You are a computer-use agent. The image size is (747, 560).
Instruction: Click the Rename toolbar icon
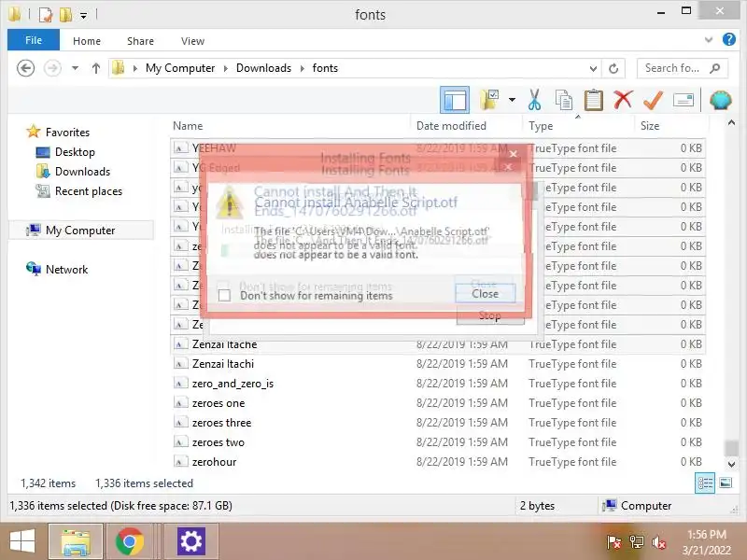pyautogui.click(x=684, y=100)
